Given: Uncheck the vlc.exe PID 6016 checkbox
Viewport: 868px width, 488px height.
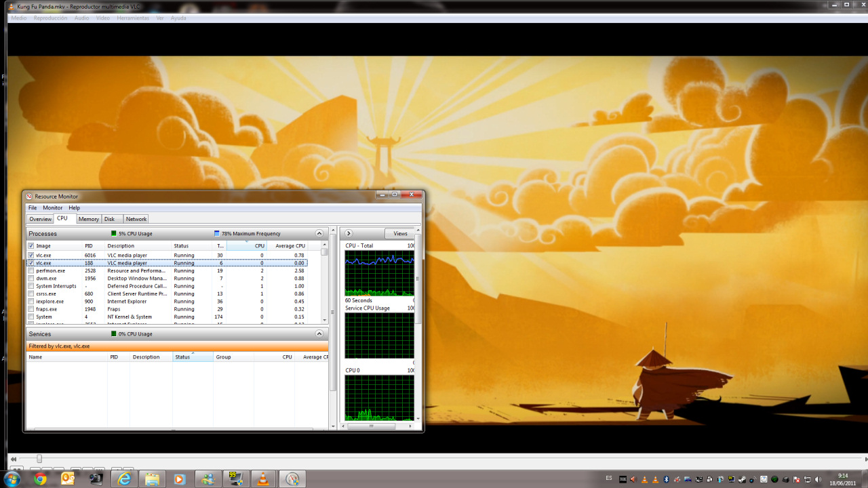Looking at the screenshot, I should pos(31,256).
